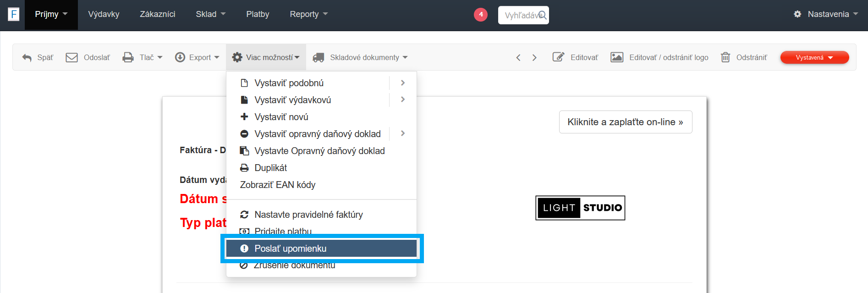Click the Vyhľadávanie search field
The image size is (868, 293).
[x=520, y=15]
